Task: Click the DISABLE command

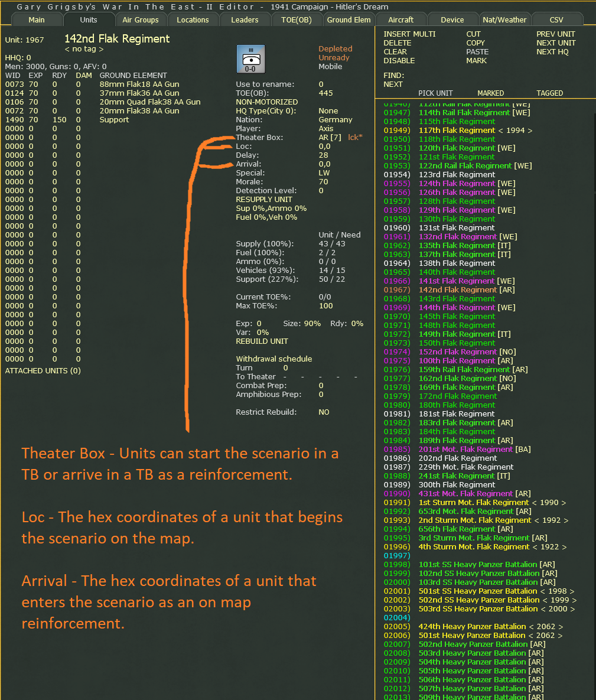Action: 399,61
